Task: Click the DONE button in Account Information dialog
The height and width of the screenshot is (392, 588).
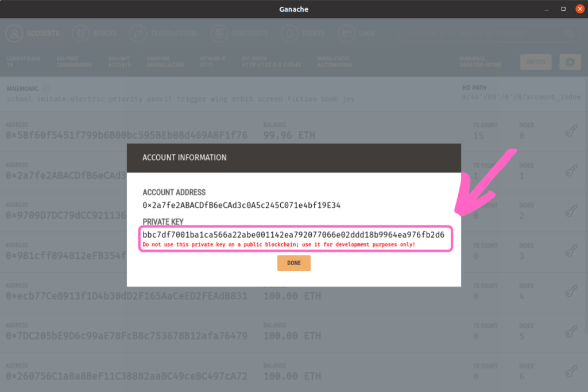Action: (293, 263)
